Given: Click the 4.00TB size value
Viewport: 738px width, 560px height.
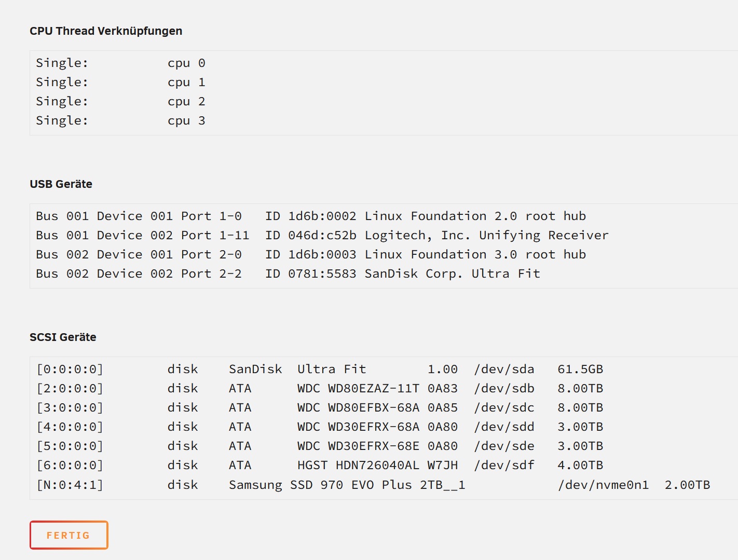Looking at the screenshot, I should pos(580,466).
